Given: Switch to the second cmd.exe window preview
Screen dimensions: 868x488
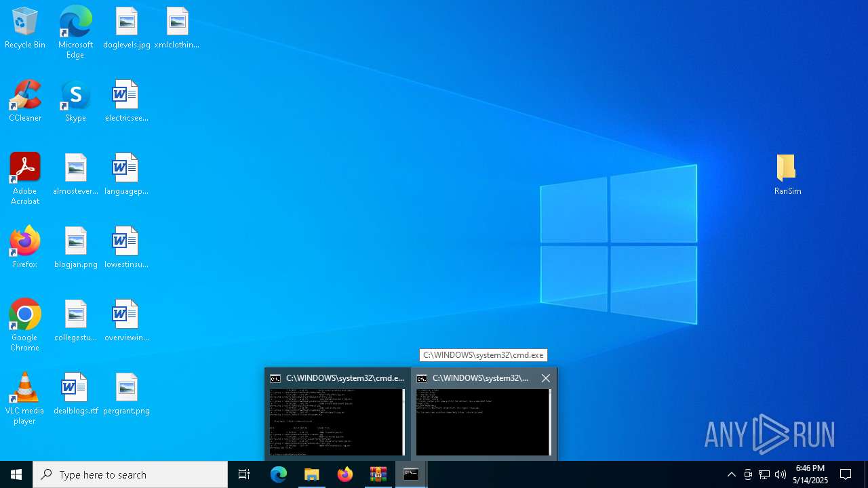Looking at the screenshot, I should point(483,414).
